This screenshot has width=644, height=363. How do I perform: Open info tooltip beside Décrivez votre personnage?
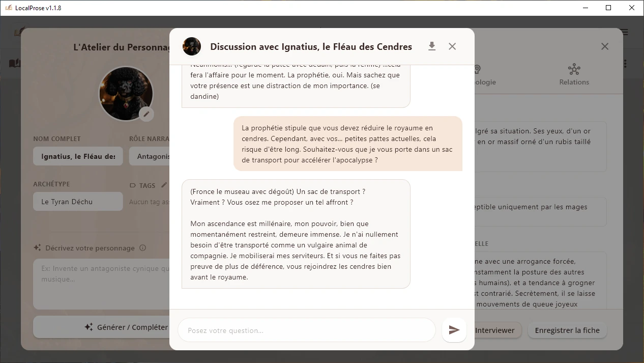[143, 248]
